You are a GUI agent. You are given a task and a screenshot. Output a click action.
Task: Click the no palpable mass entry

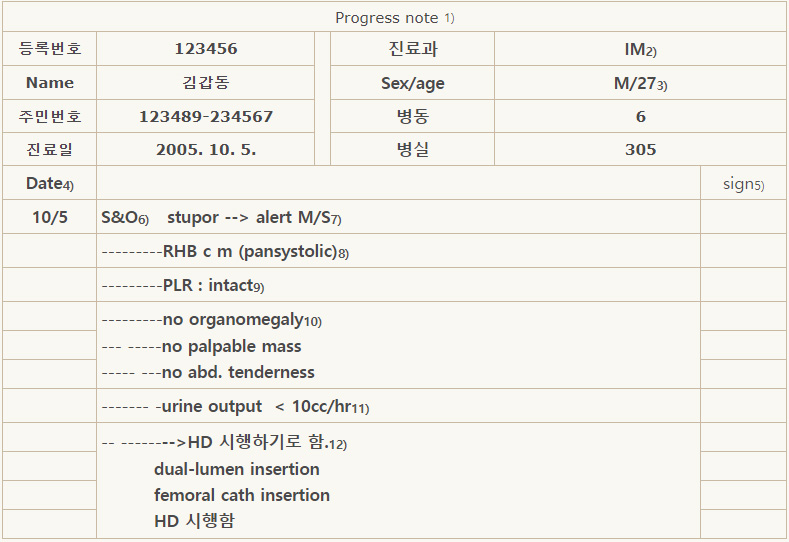(231, 347)
